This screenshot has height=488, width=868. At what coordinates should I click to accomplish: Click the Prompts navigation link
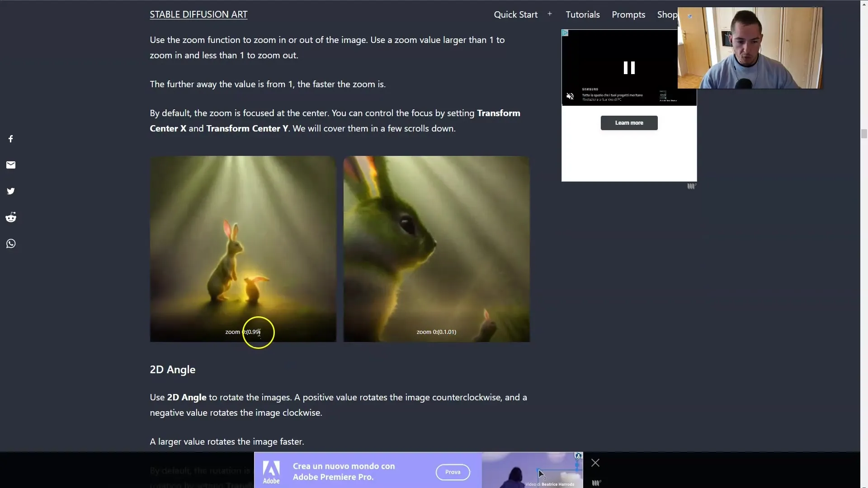[628, 14]
